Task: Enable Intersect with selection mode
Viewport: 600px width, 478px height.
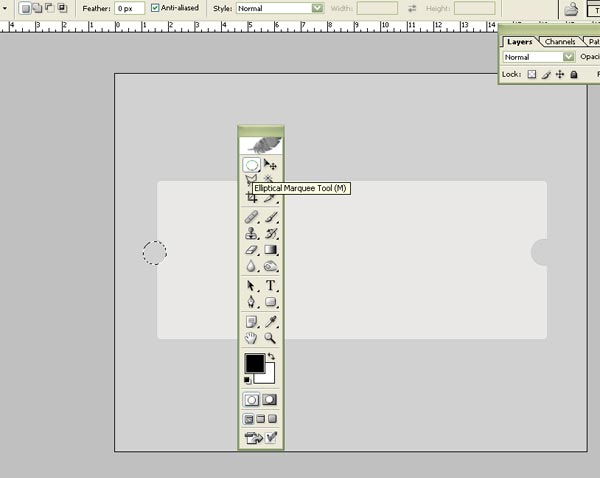Action: point(62,8)
